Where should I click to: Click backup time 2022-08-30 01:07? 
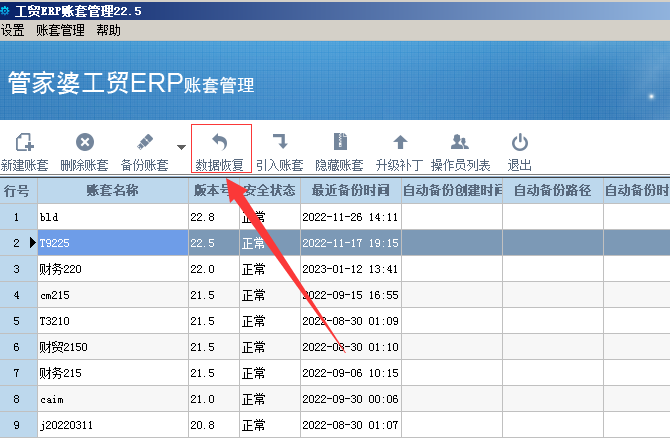pos(351,425)
